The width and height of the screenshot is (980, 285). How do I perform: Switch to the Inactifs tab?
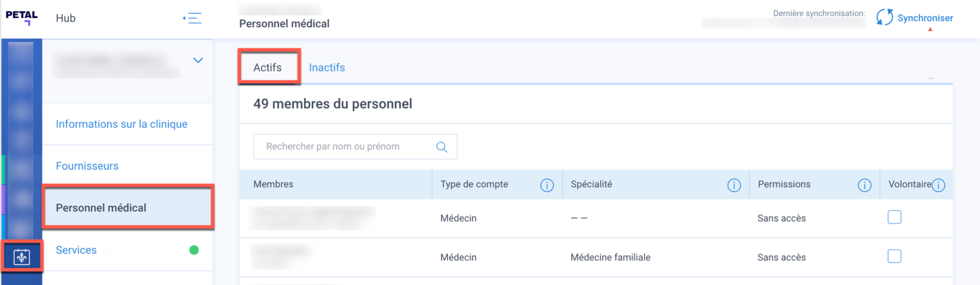(327, 68)
